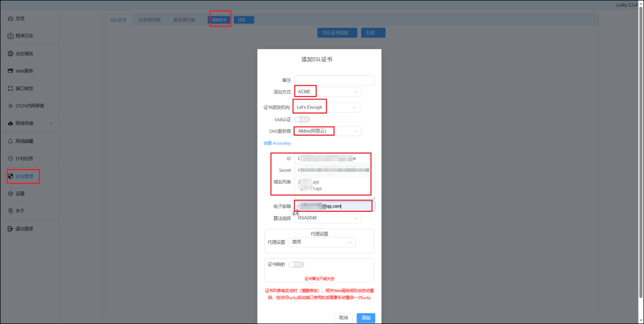Click the 总览 overview icon in sidebar
Viewport: 644px width, 324px height.
(11, 19)
